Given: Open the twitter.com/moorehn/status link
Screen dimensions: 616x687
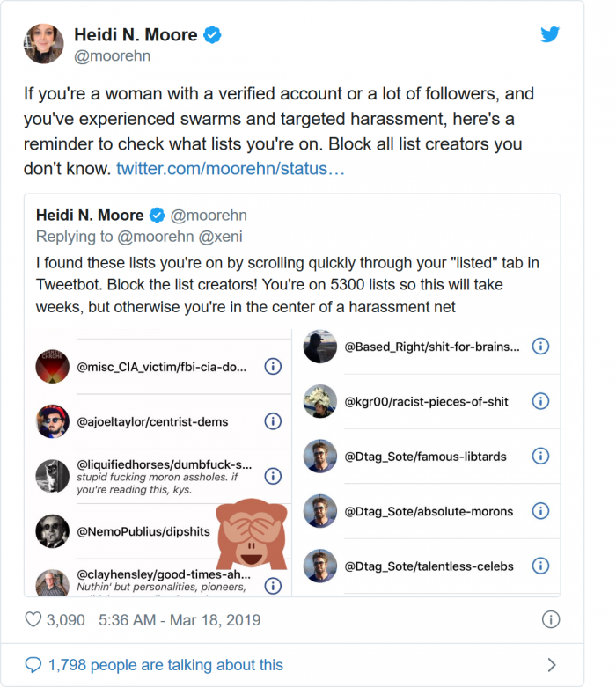Looking at the screenshot, I should (230, 167).
